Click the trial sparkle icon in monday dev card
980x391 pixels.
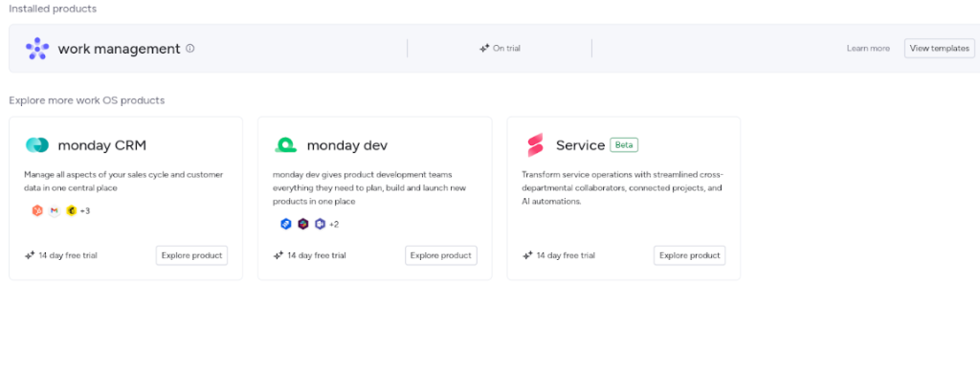pos(278,255)
